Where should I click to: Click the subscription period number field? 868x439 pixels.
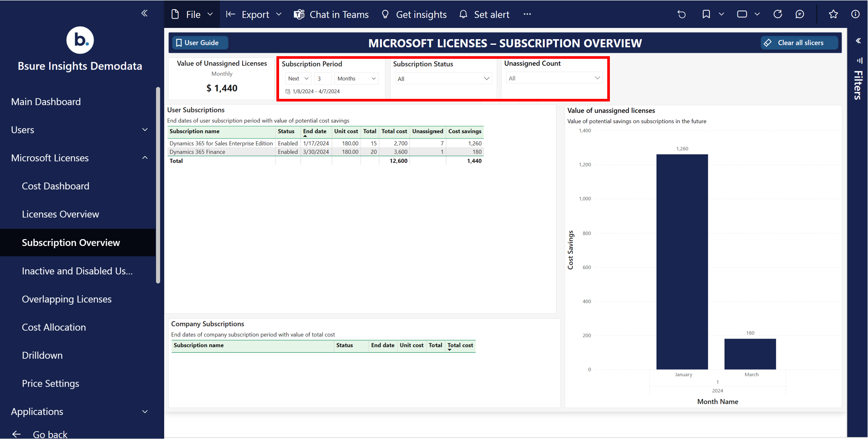click(323, 79)
